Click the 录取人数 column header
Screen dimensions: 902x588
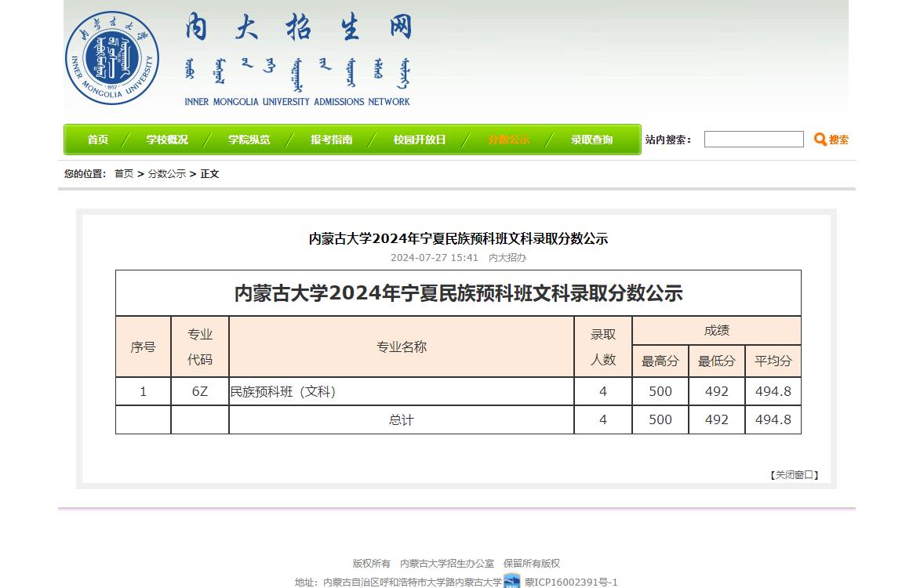[603, 347]
